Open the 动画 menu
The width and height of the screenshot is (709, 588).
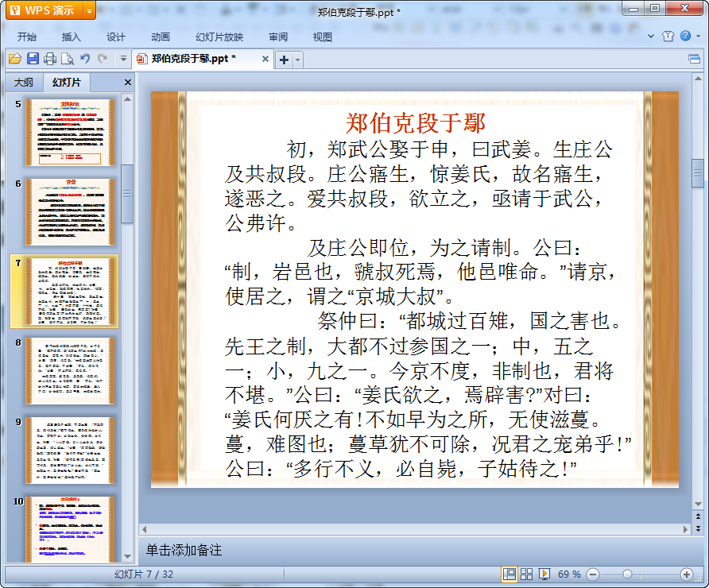tap(160, 37)
